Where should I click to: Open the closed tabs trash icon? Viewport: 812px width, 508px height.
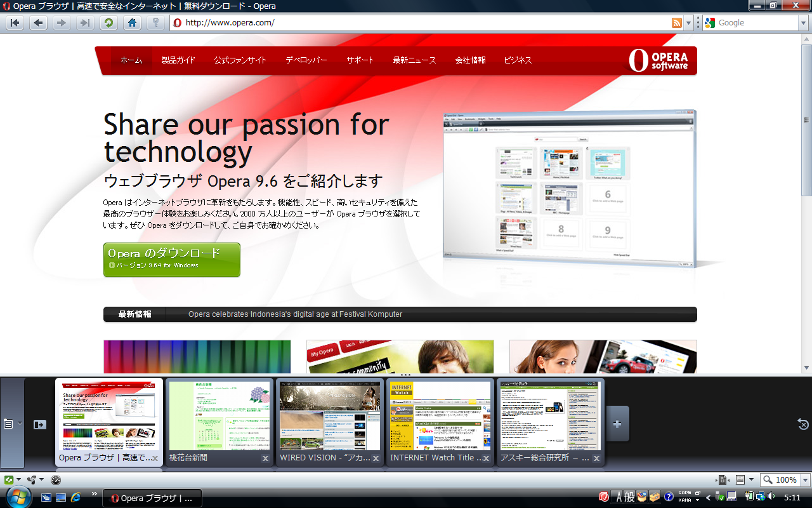click(x=803, y=424)
